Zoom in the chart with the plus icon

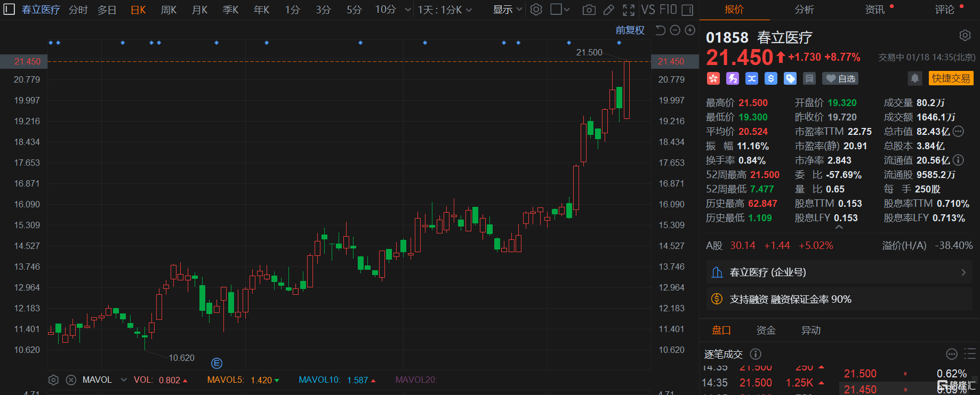coord(690,30)
